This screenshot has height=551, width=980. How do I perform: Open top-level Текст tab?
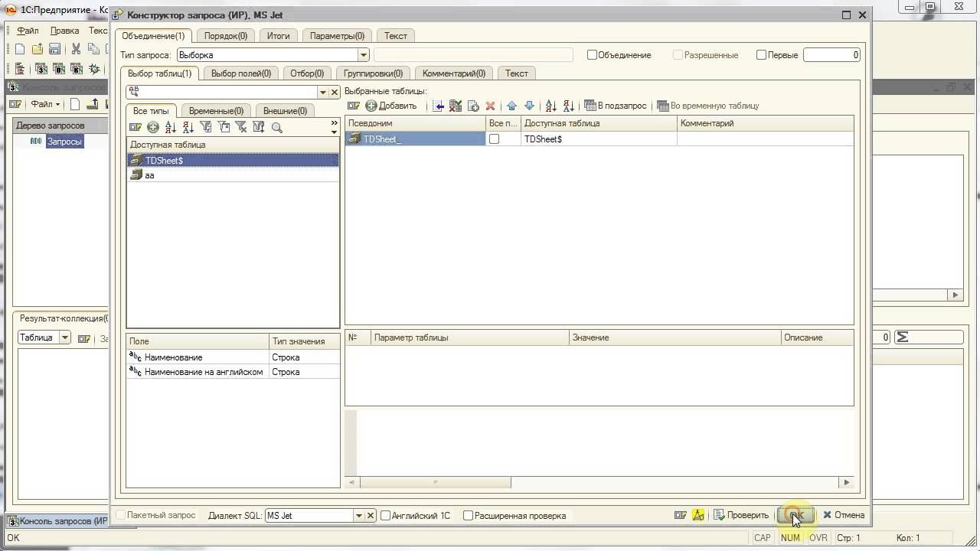pos(396,36)
